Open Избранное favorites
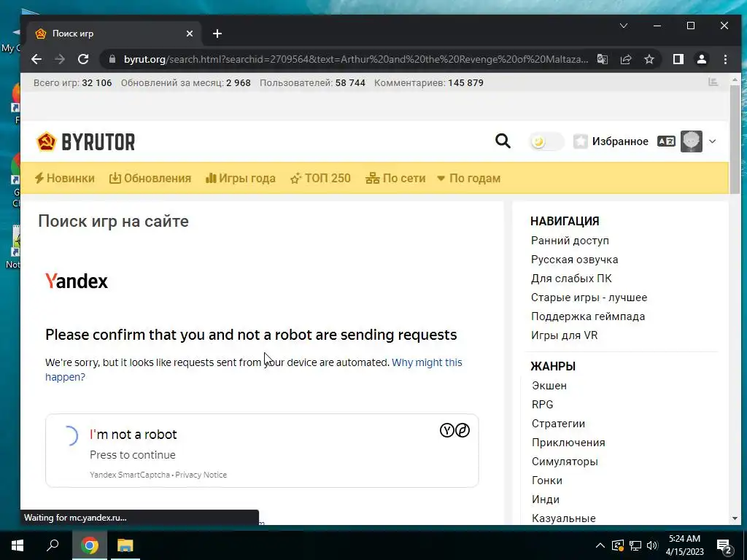 611,141
